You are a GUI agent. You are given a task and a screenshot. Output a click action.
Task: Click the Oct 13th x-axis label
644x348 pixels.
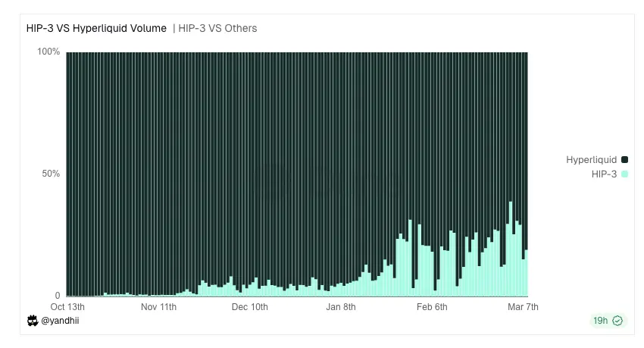pyautogui.click(x=67, y=307)
